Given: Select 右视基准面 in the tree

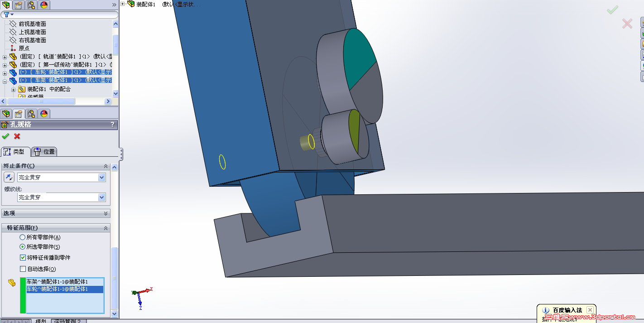Looking at the screenshot, I should (32, 40).
